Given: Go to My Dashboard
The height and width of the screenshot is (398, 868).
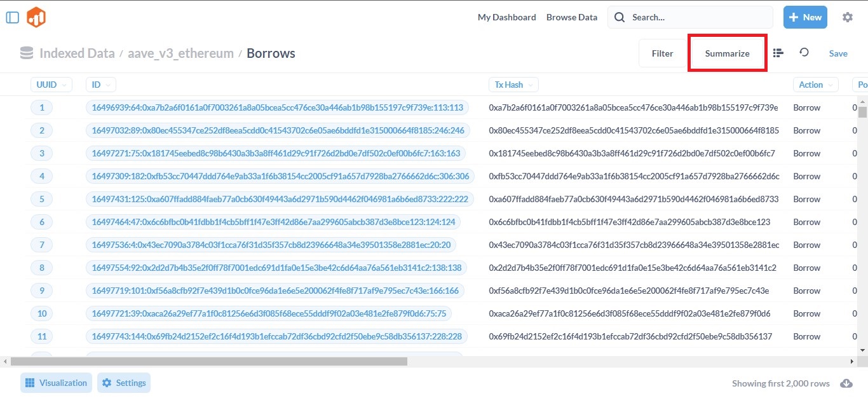Looking at the screenshot, I should point(506,17).
